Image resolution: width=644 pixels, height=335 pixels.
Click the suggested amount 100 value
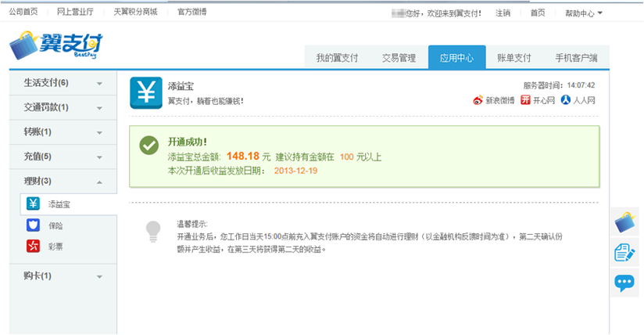(347, 157)
